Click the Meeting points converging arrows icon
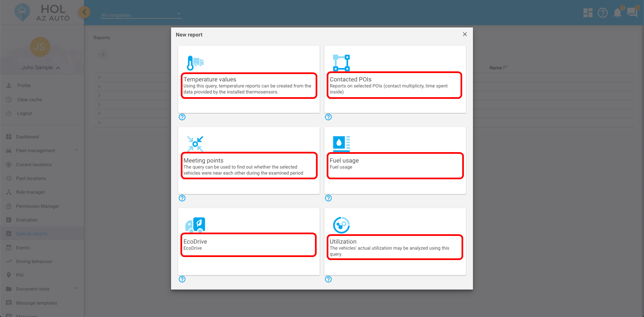This screenshot has height=317, width=644. point(195,144)
